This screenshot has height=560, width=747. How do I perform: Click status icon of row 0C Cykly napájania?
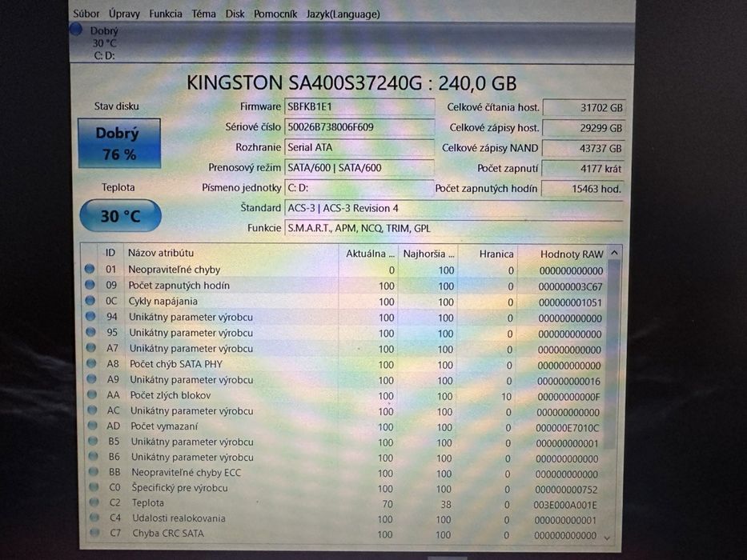[x=90, y=301]
